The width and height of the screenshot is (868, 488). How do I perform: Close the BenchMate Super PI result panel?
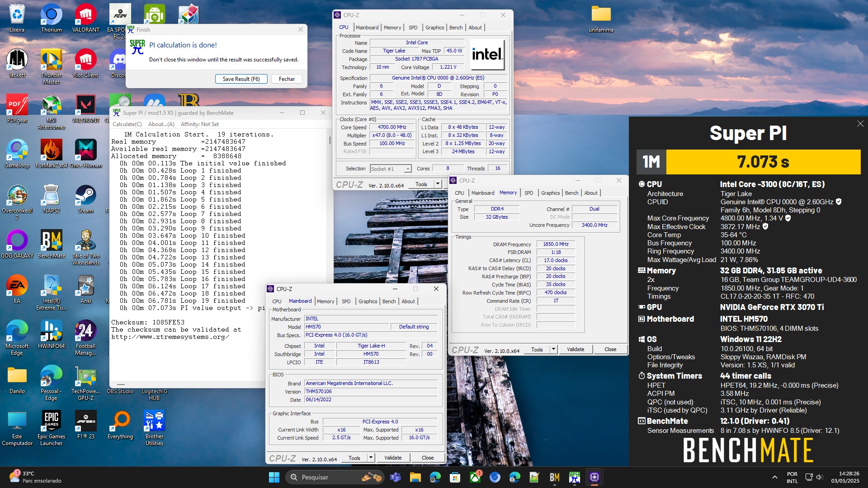[860, 124]
